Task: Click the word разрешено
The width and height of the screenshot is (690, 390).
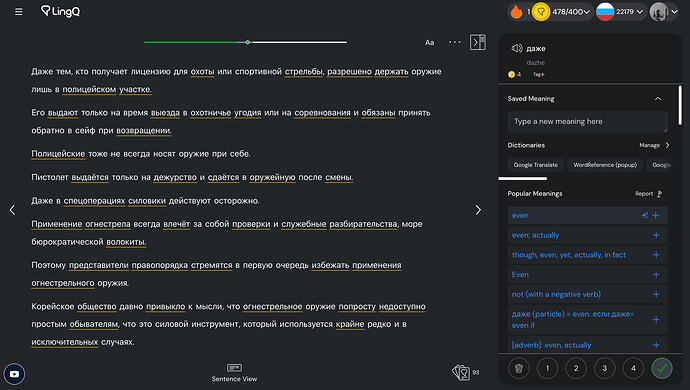Action: 349,72
